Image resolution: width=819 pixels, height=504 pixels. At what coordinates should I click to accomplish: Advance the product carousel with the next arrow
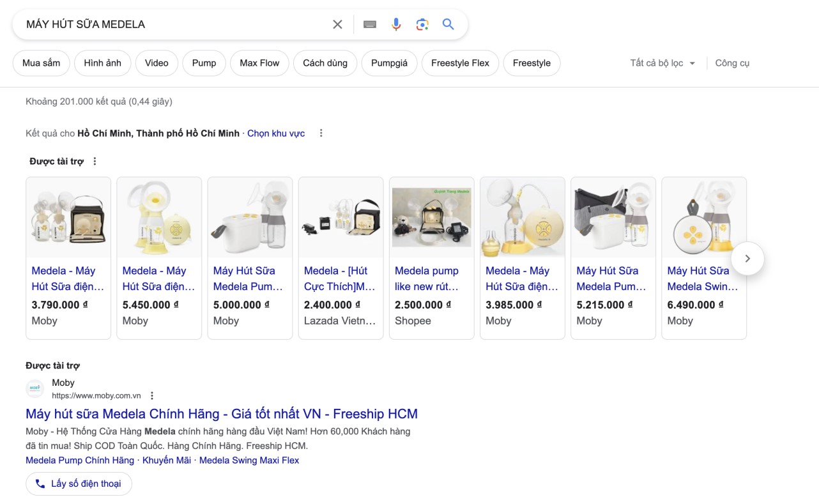coord(747,258)
